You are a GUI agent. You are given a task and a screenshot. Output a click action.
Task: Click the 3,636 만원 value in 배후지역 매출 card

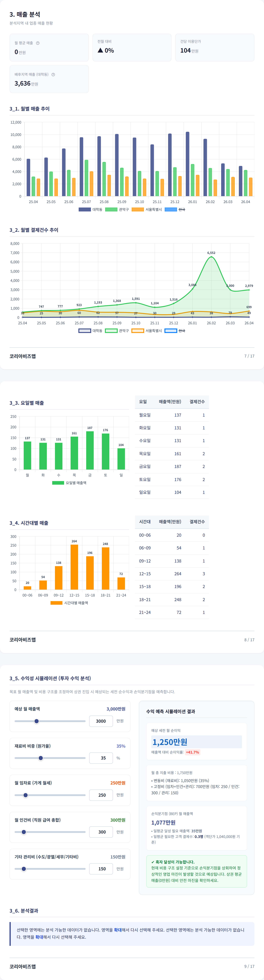(26, 84)
